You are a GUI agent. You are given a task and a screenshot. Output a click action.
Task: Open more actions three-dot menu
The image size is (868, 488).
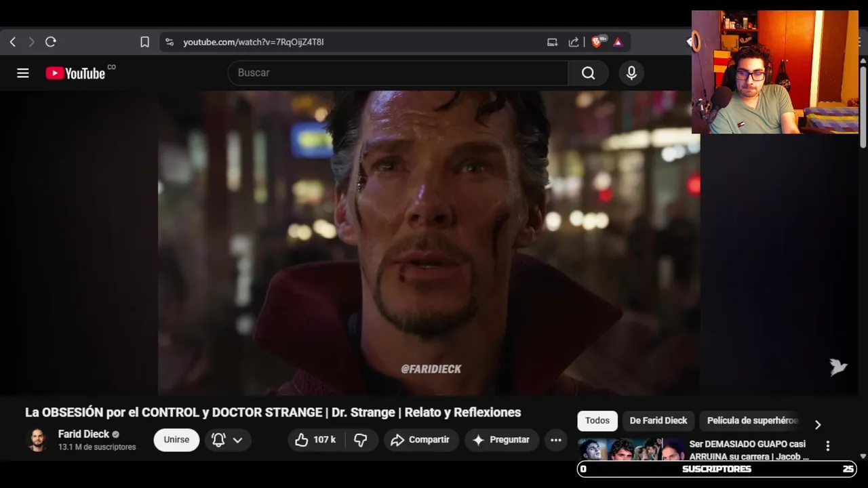(556, 440)
